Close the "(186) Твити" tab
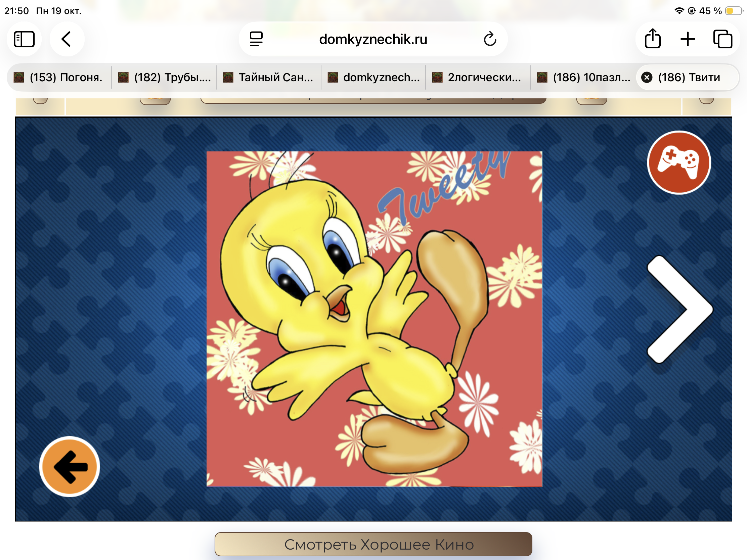Viewport: 747px width, 560px height. 647,78
